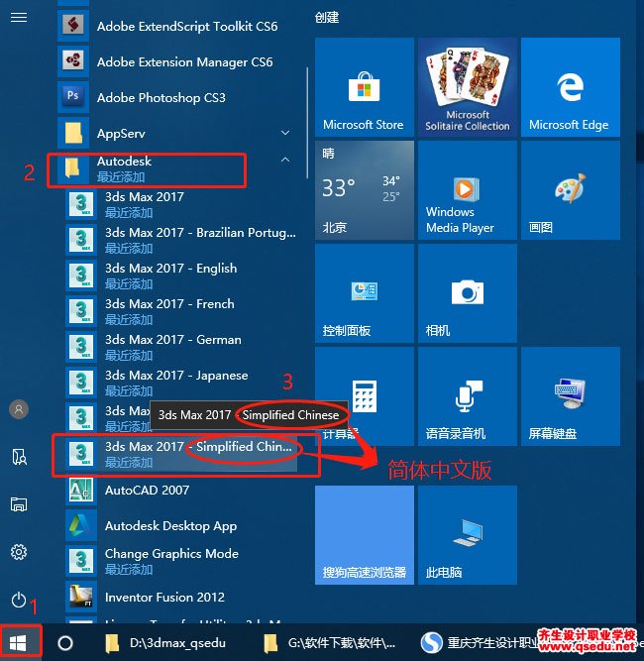This screenshot has height=661, width=644.
Task: Open Documents sidebar icon
Action: tap(19, 457)
